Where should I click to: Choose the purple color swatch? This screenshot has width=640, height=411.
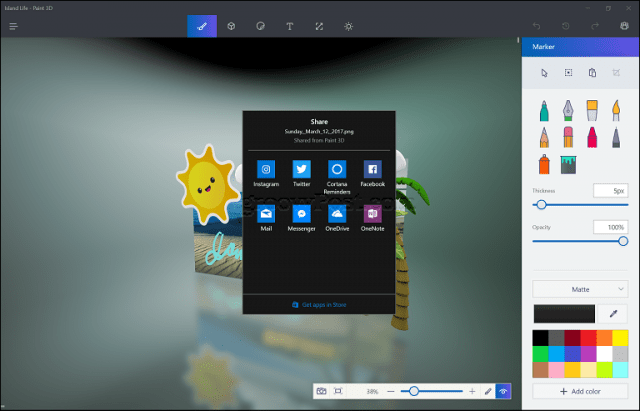pyautogui.click(x=588, y=354)
